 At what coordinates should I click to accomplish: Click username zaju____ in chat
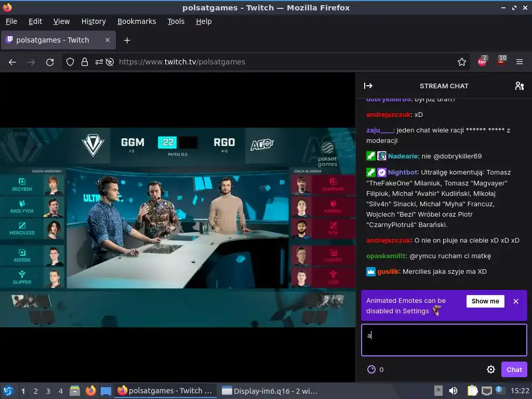coord(379,130)
